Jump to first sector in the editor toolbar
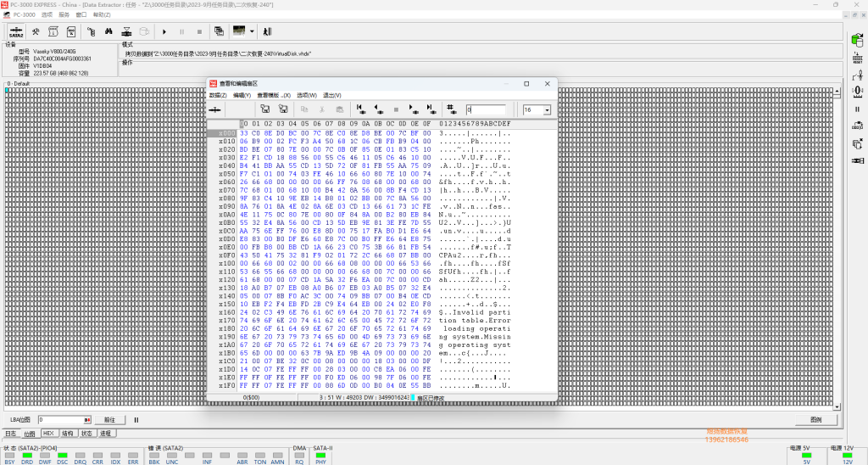Image resolution: width=868 pixels, height=465 pixels. coord(360,109)
